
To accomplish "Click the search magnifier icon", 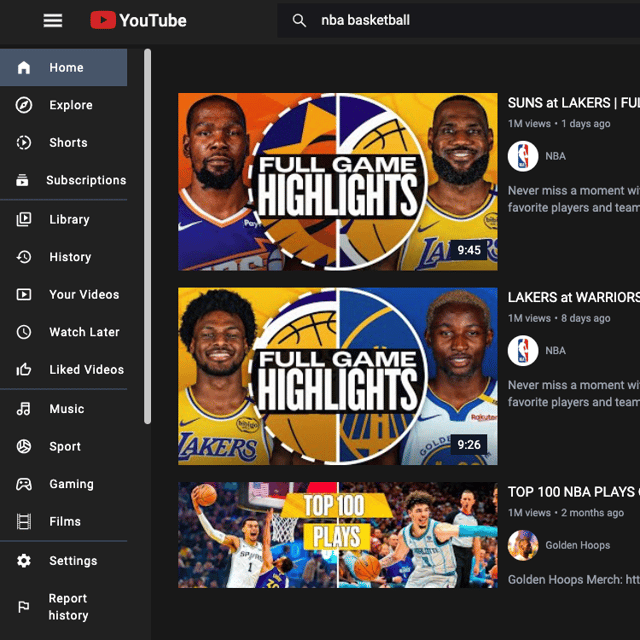I will (x=299, y=20).
